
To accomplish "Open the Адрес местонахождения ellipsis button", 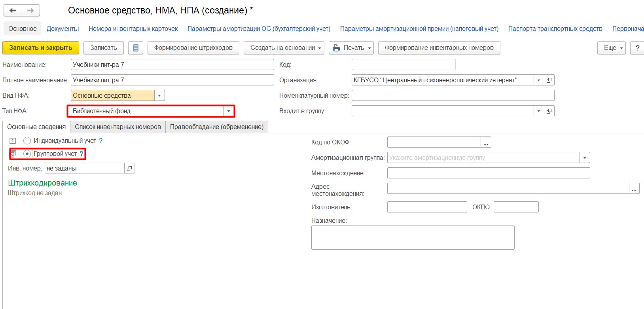I will (634, 189).
